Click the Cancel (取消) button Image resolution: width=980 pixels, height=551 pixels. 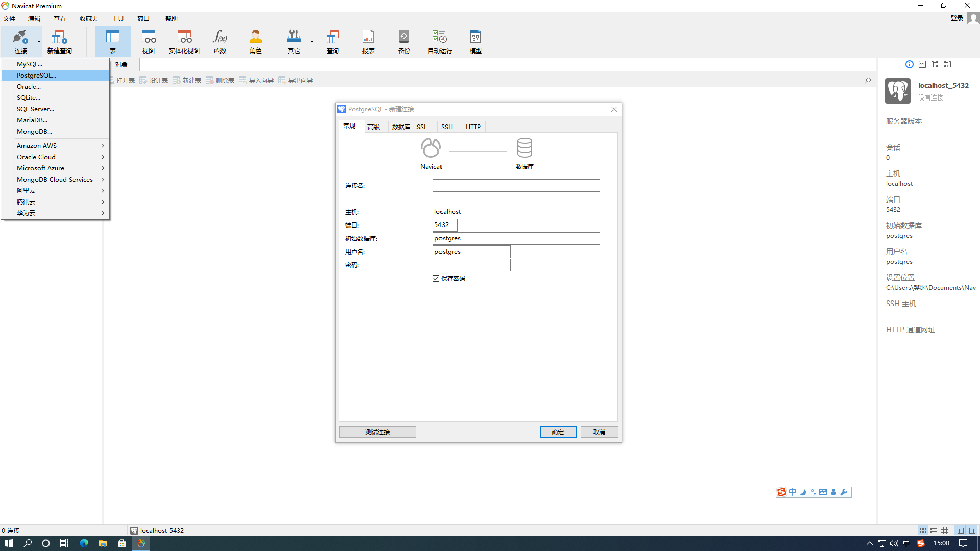point(599,432)
